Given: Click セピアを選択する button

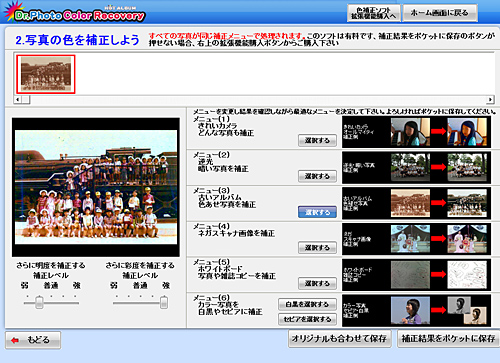Looking at the screenshot, I should pos(307,319).
